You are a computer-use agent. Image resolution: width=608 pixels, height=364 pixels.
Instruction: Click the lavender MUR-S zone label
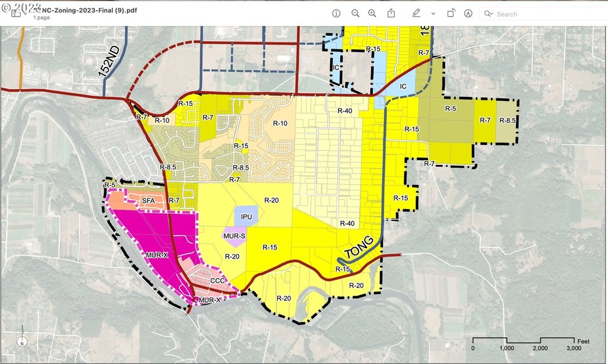point(233,236)
